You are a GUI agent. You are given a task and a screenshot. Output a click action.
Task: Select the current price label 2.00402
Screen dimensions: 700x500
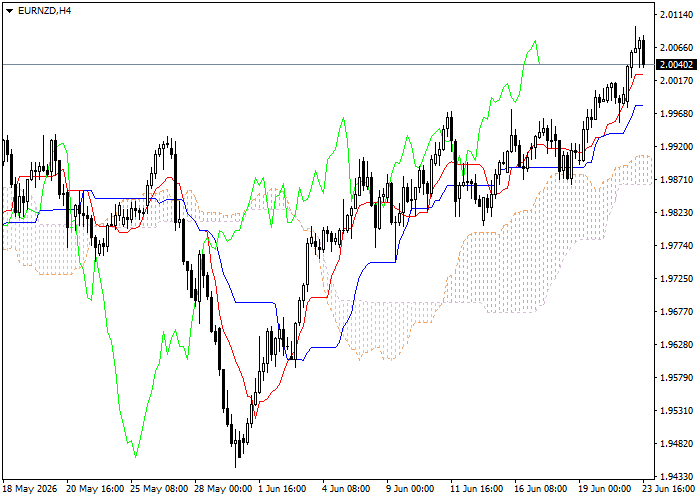coord(676,65)
